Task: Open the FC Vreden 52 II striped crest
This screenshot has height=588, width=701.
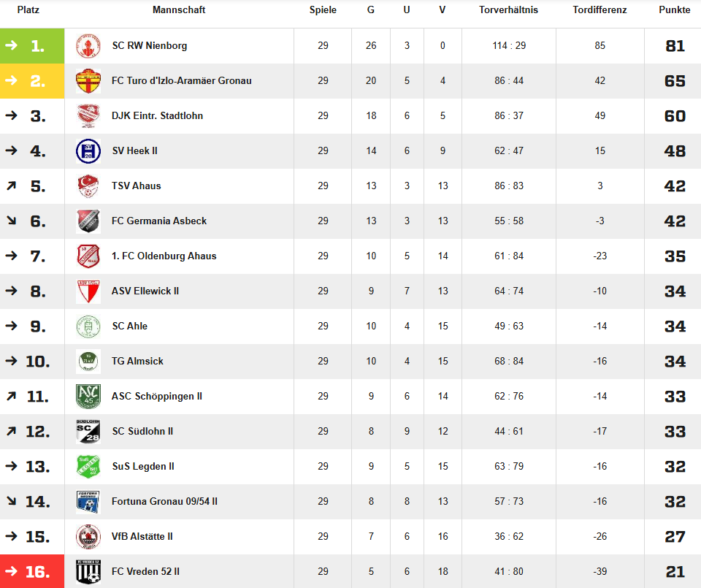Action: point(88,571)
